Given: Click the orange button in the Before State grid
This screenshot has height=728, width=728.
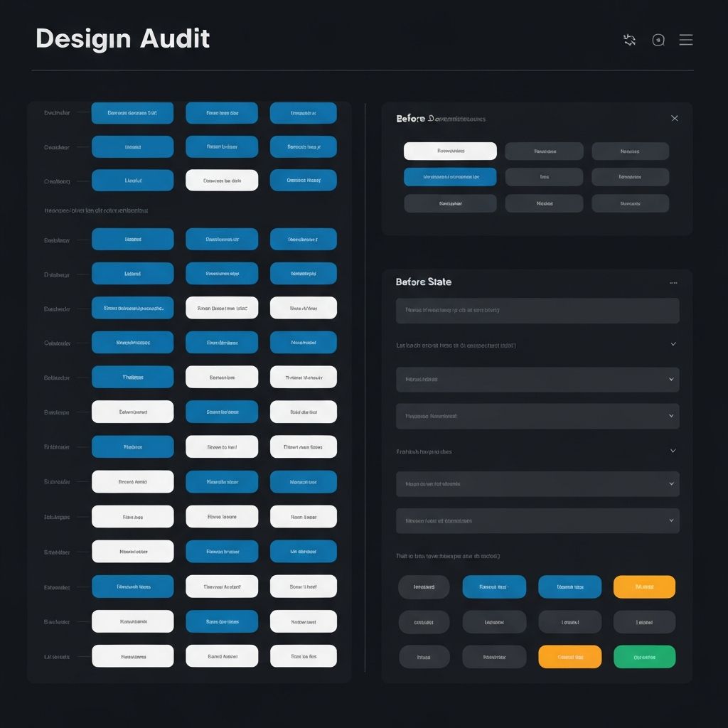Looking at the screenshot, I should [644, 587].
